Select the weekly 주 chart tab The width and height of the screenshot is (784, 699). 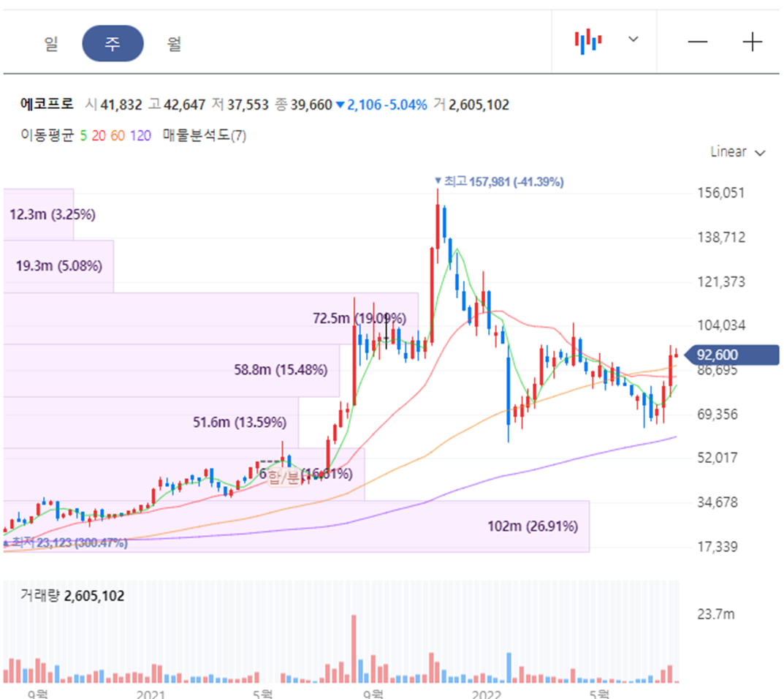pos(113,44)
